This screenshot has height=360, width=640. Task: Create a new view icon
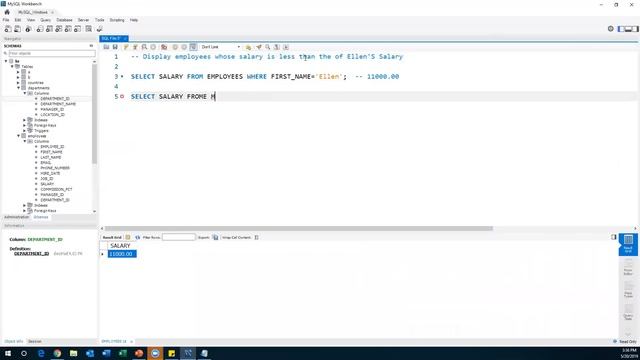(59, 29)
